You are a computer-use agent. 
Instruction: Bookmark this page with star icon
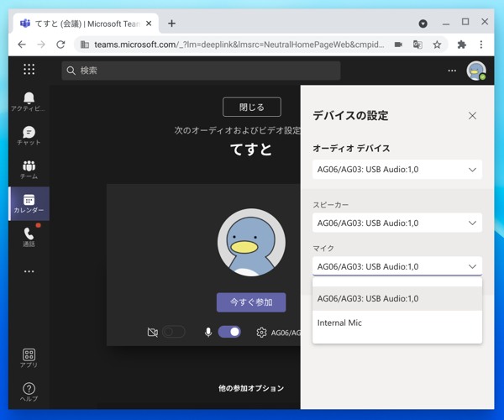point(437,45)
